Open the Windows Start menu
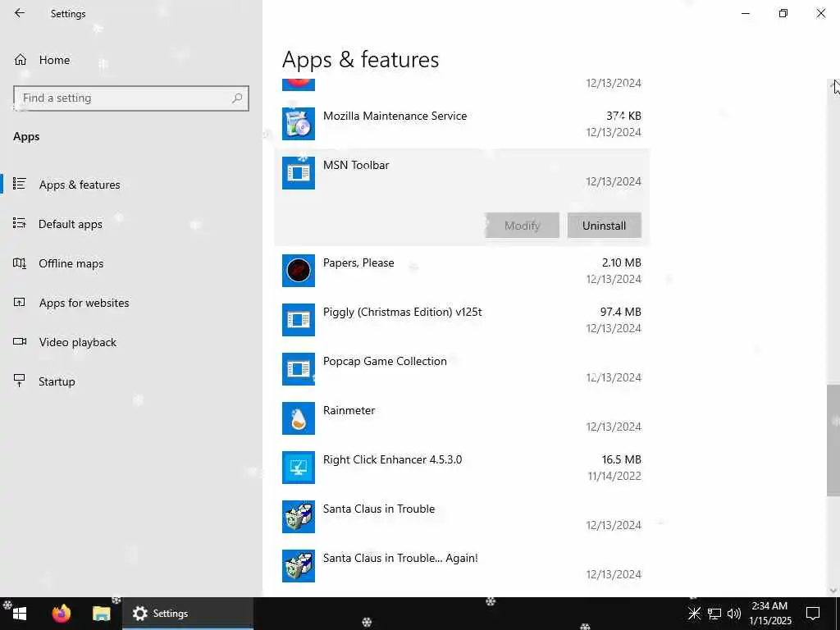 point(20,614)
